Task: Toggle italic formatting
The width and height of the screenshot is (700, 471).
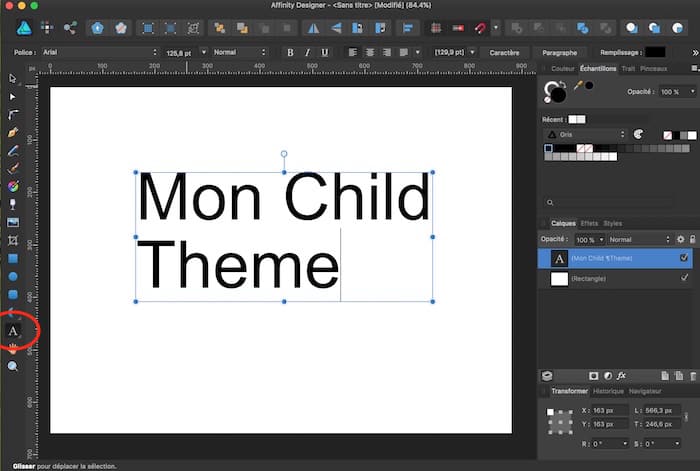Action: point(307,53)
